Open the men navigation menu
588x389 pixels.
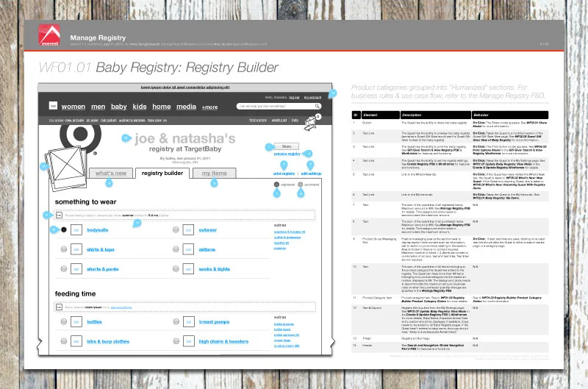point(98,107)
